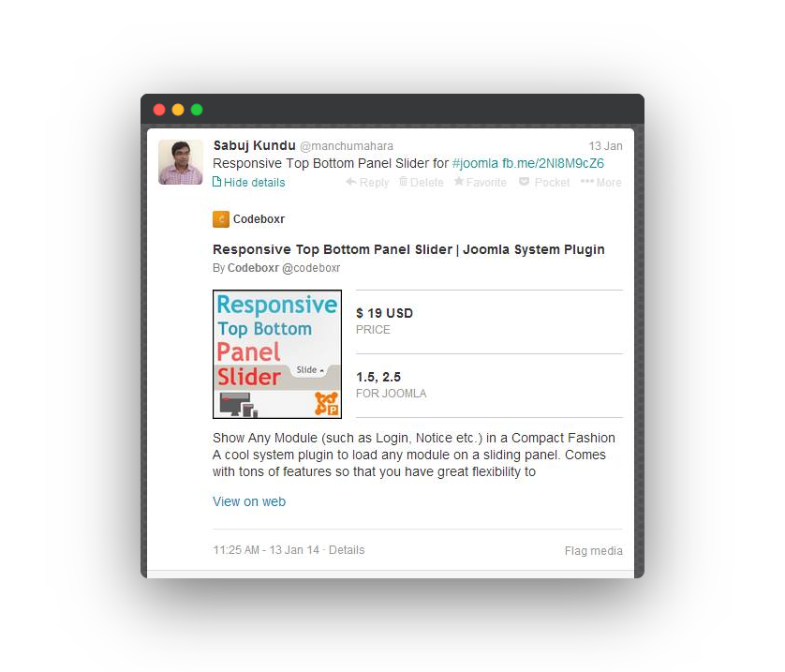785x672 pixels.
Task: Open the @codeboxr author handle
Action: 311,268
